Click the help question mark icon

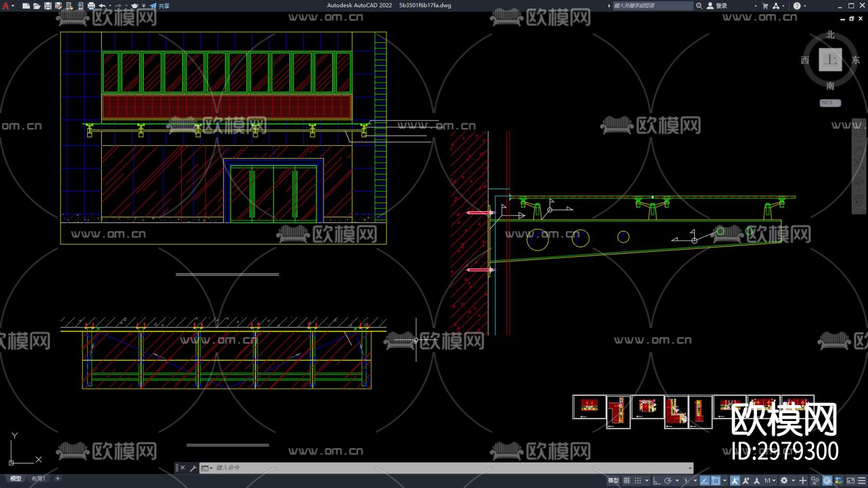797,6
